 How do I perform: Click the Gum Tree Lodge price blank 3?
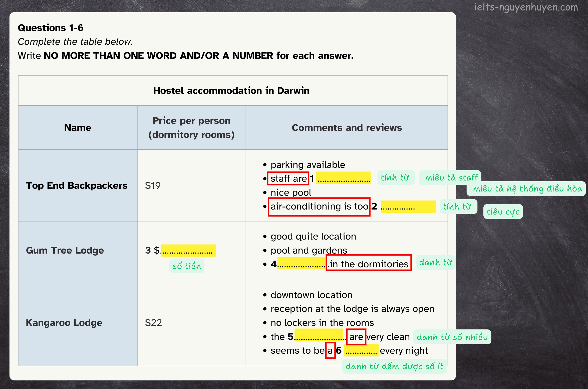tap(188, 250)
